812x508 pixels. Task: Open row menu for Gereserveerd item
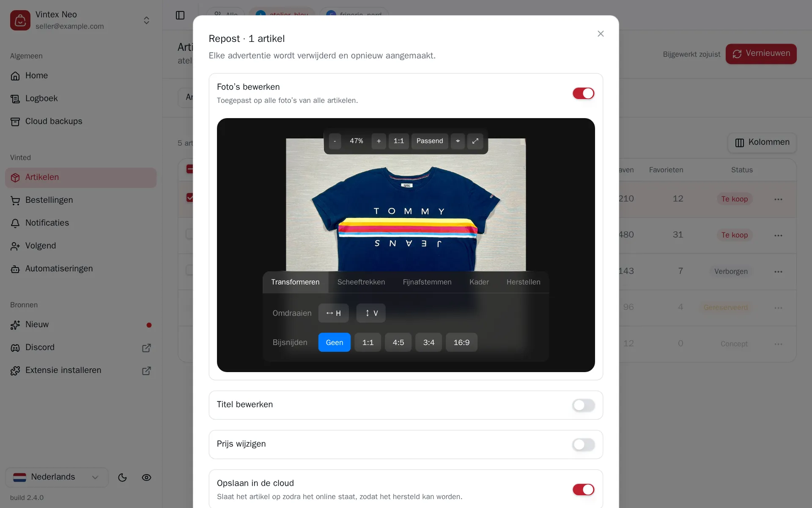778,308
